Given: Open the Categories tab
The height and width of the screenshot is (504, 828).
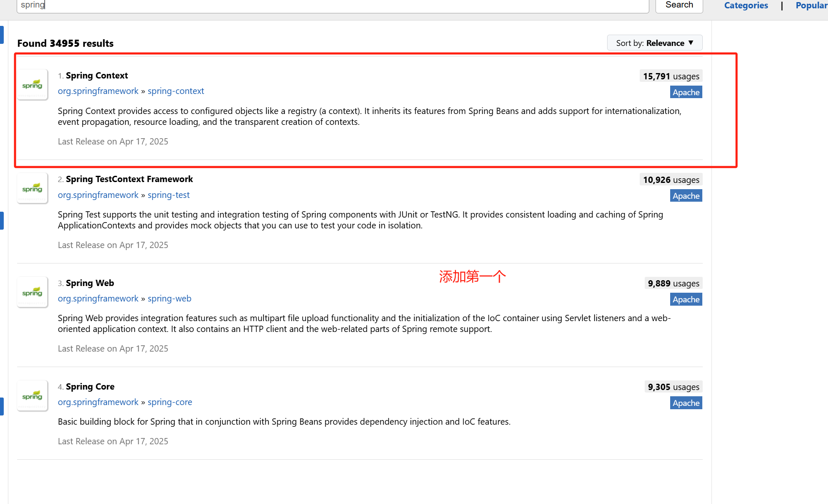Looking at the screenshot, I should tap(746, 5).
